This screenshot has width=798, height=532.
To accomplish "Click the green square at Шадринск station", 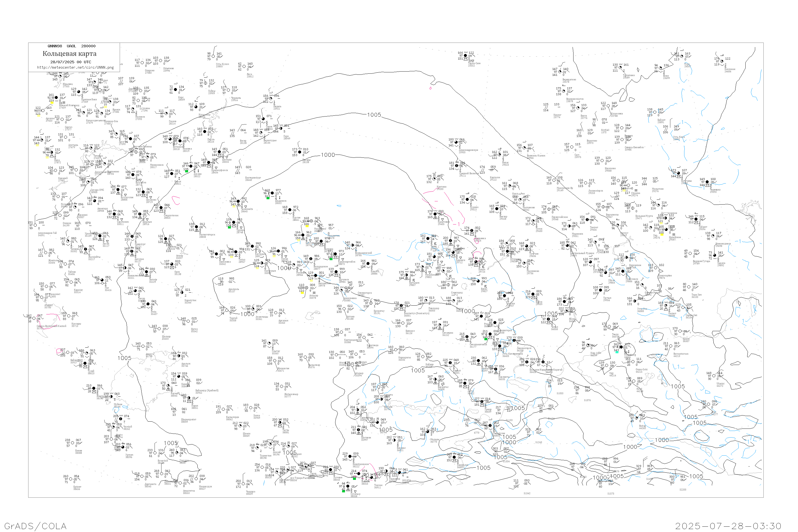I will (268, 198).
